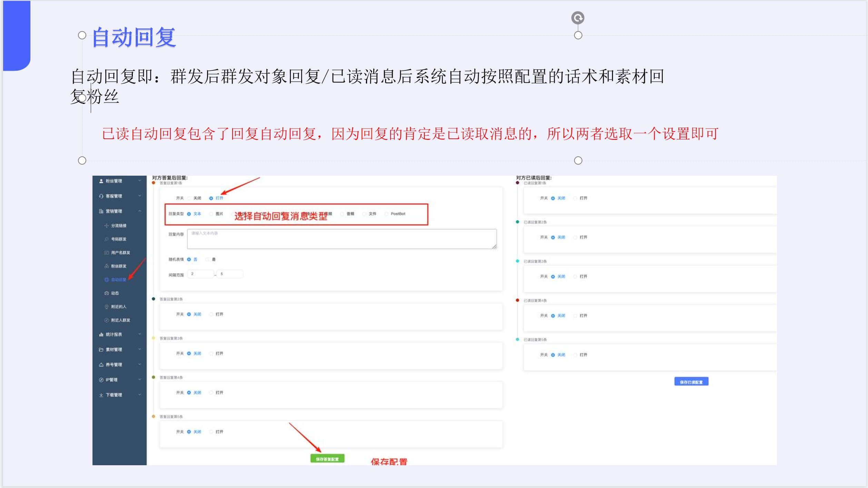Select 图片 as the reply type
Image resolution: width=868 pixels, height=488 pixels.
point(211,214)
